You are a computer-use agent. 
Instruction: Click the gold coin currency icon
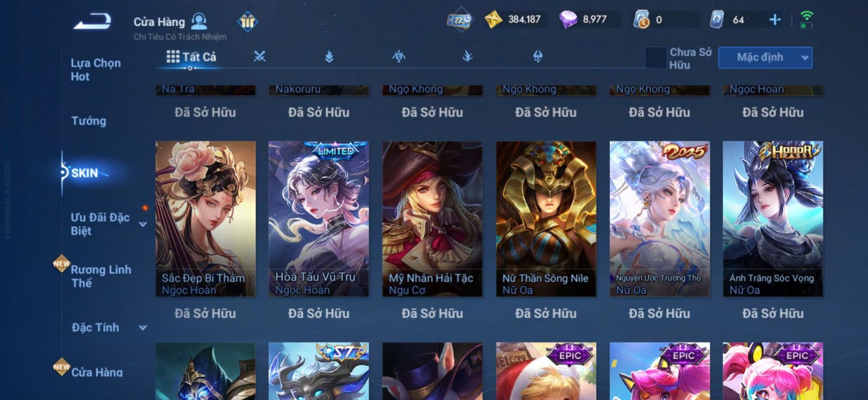coord(493,20)
